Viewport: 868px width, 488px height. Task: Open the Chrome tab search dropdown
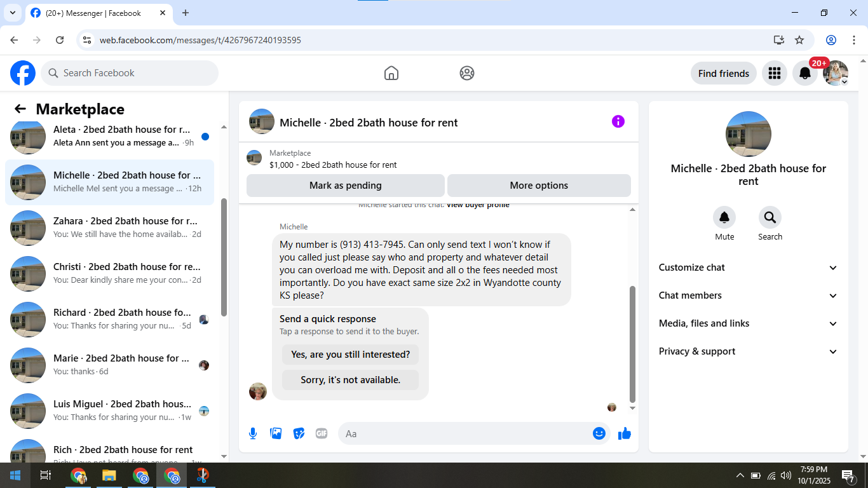tap(12, 13)
